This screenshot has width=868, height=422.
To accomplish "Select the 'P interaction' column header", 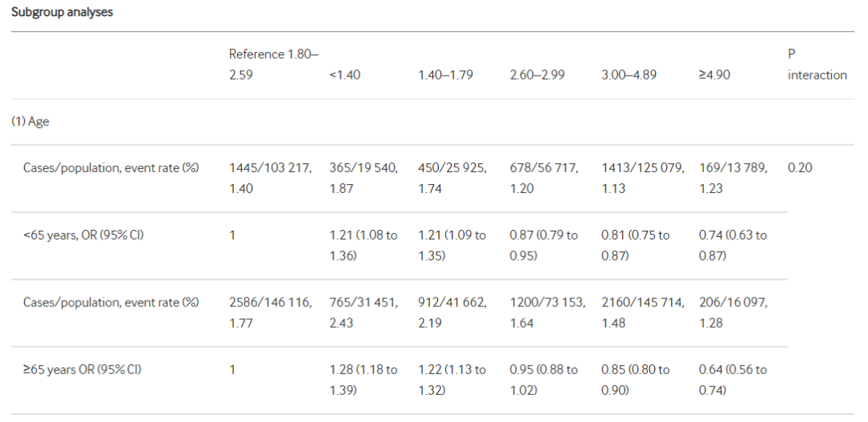I will (817, 64).
